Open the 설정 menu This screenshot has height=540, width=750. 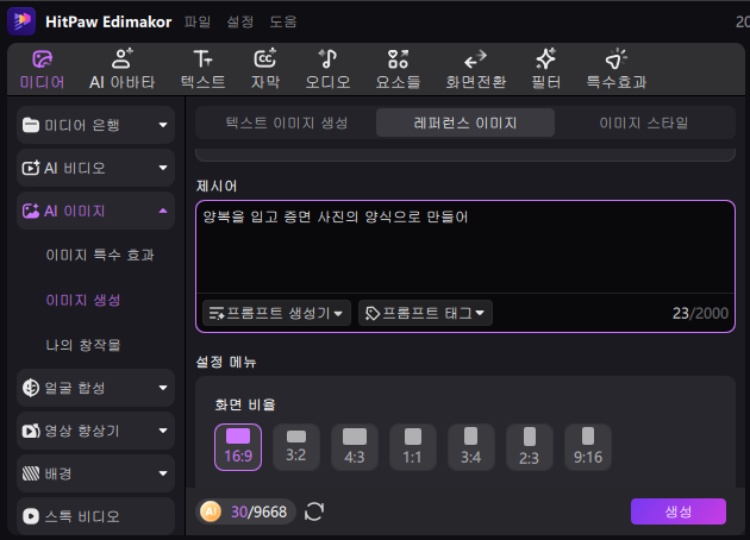[240, 22]
